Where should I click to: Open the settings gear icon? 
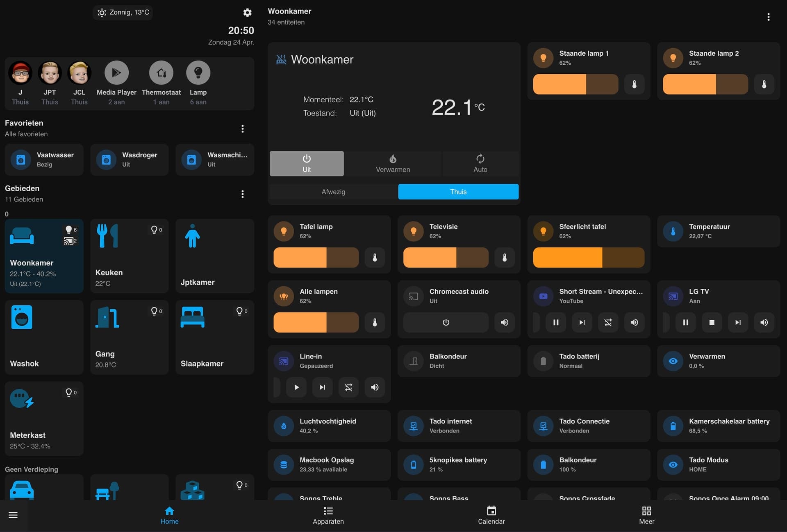247,13
